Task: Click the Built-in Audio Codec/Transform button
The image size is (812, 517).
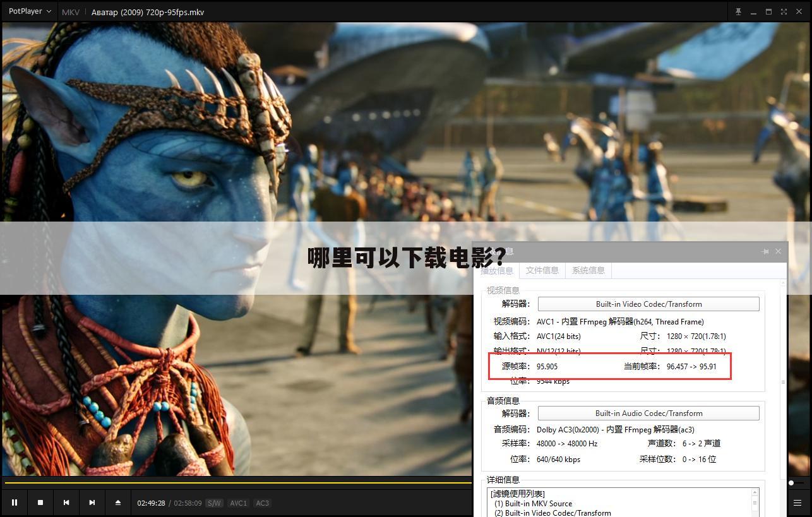Action: [x=648, y=413]
